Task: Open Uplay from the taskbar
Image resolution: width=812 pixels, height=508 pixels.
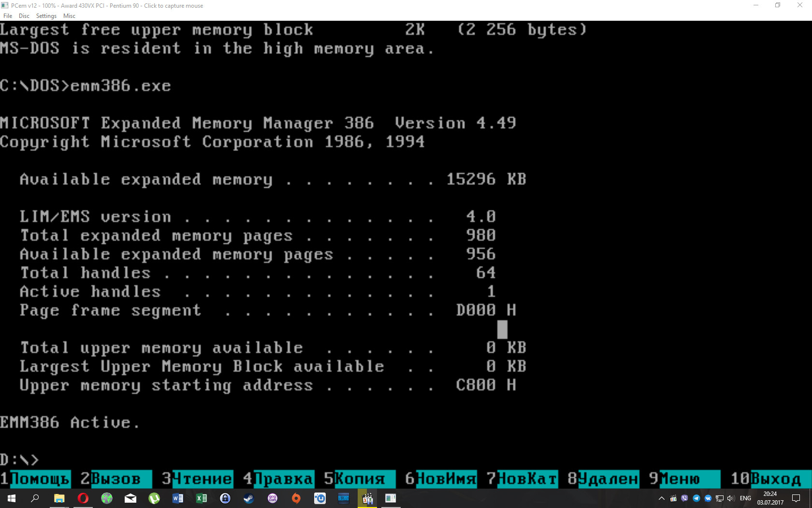Action: tap(319, 498)
